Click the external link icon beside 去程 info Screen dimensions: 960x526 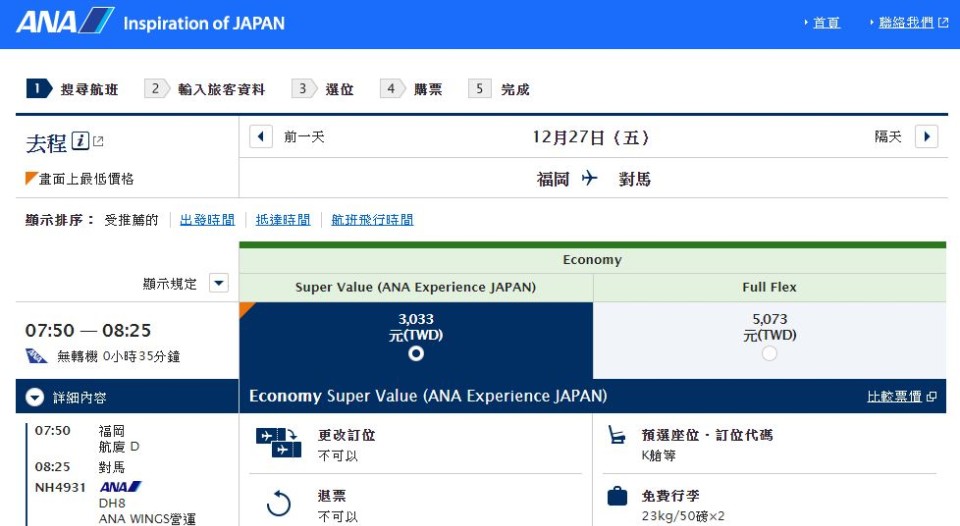click(98, 141)
